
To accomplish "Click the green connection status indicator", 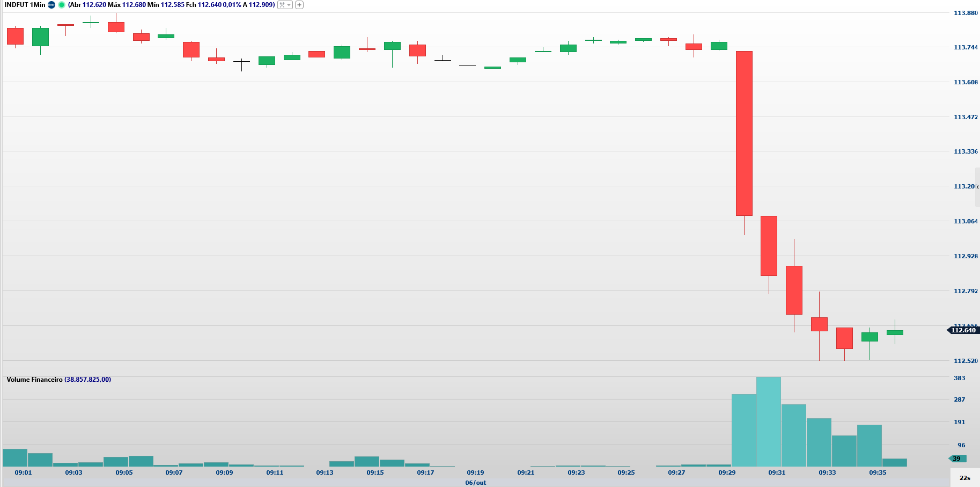I will pos(62,5).
